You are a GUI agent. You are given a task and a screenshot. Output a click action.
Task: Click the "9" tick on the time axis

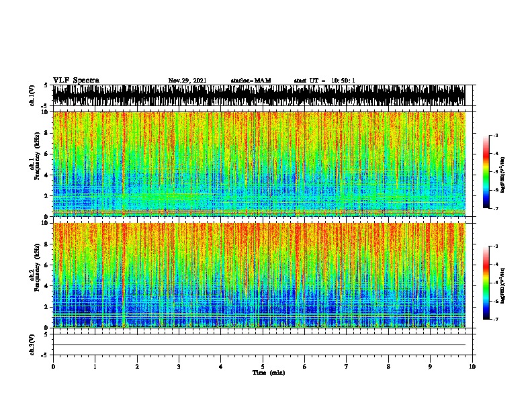(x=430, y=367)
